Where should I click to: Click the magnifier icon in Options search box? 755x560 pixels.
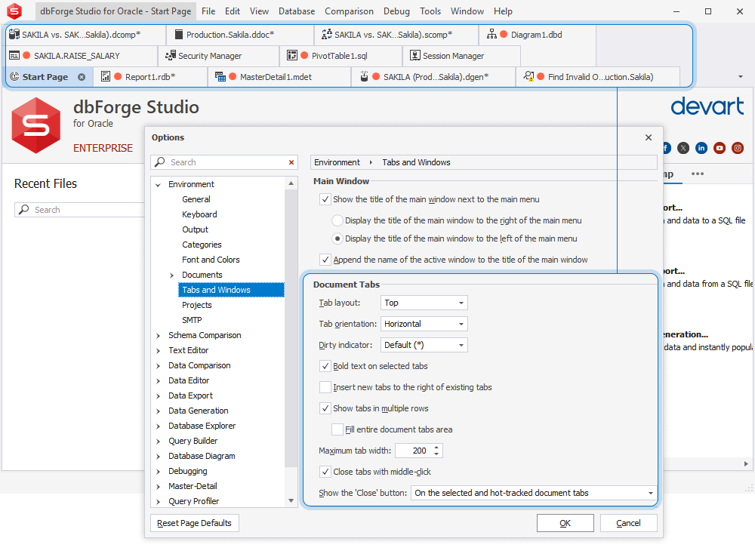click(x=160, y=162)
